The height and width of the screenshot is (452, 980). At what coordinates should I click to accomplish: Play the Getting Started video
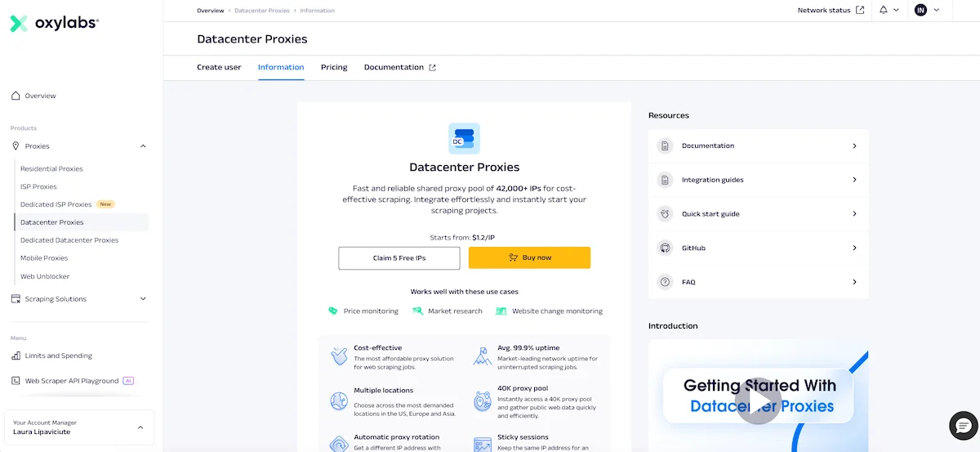coord(758,401)
